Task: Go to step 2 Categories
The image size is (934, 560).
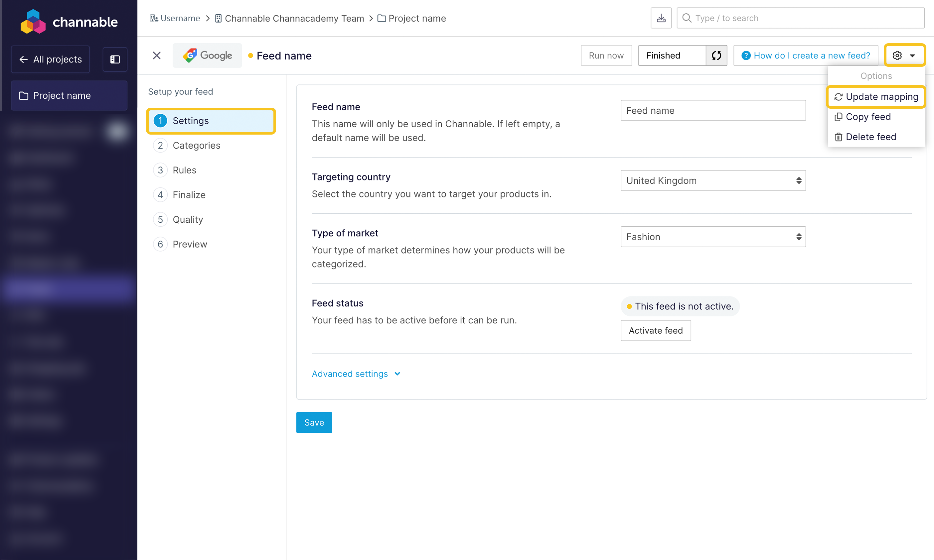Action: 196,145
